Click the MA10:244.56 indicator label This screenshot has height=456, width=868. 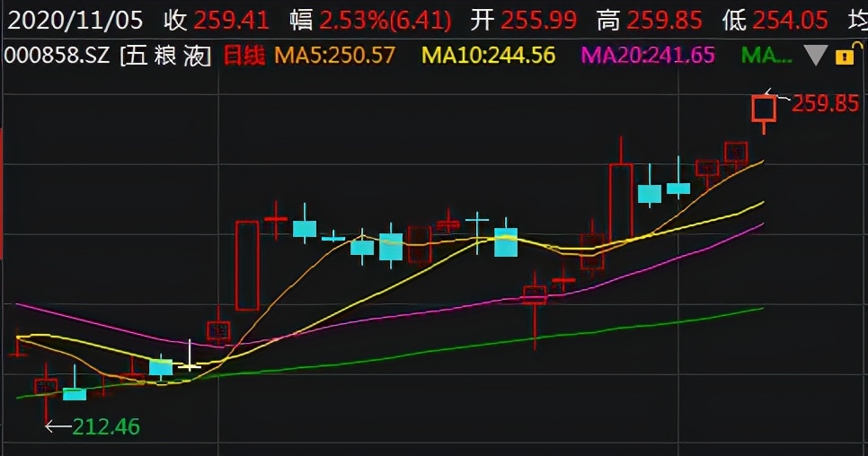[488, 56]
